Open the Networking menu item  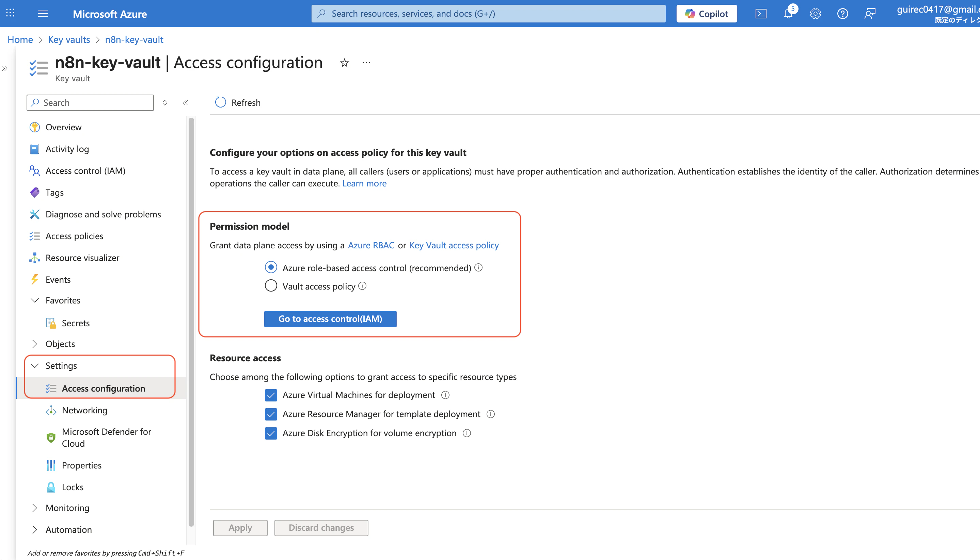point(85,410)
